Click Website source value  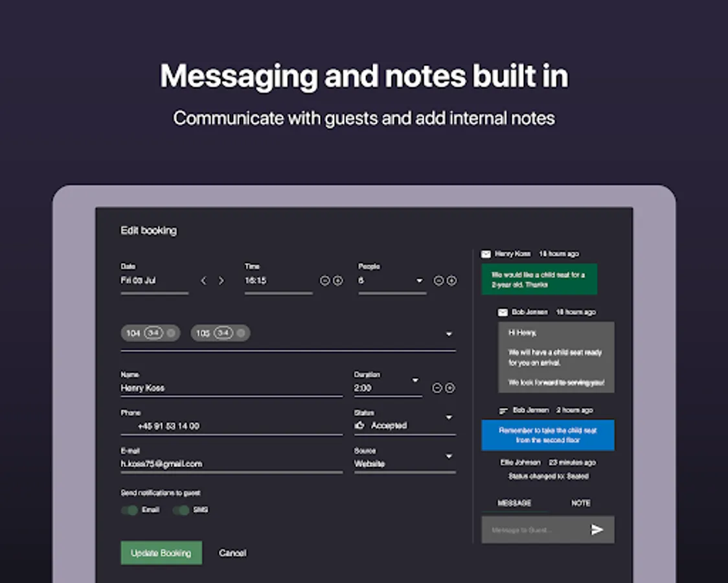point(370,464)
